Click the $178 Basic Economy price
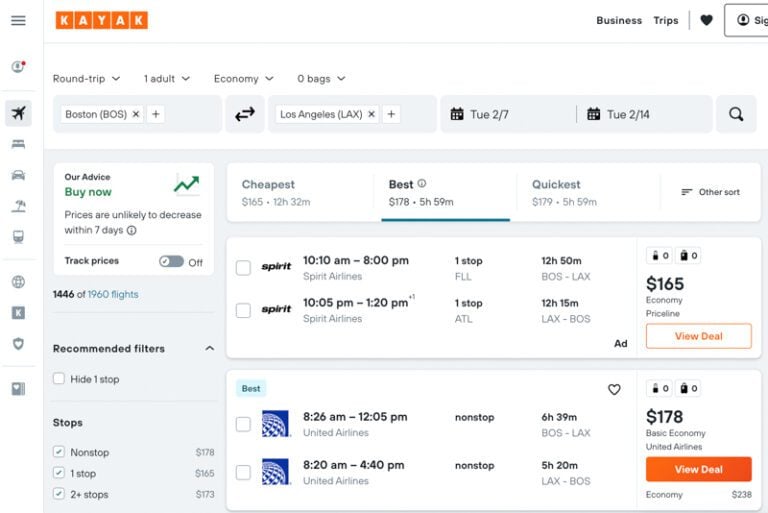Image resolution: width=768 pixels, height=513 pixels. [x=664, y=417]
